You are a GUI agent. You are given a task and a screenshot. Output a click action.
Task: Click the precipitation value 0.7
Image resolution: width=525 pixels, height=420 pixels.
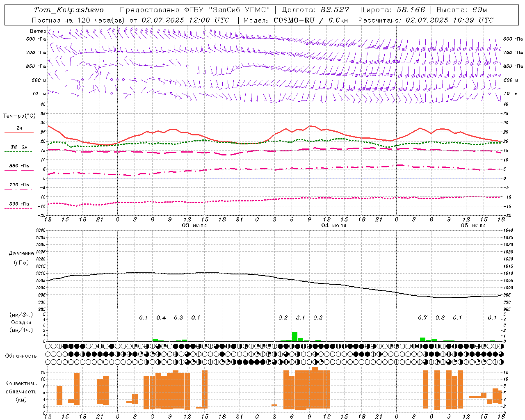[x=422, y=317]
